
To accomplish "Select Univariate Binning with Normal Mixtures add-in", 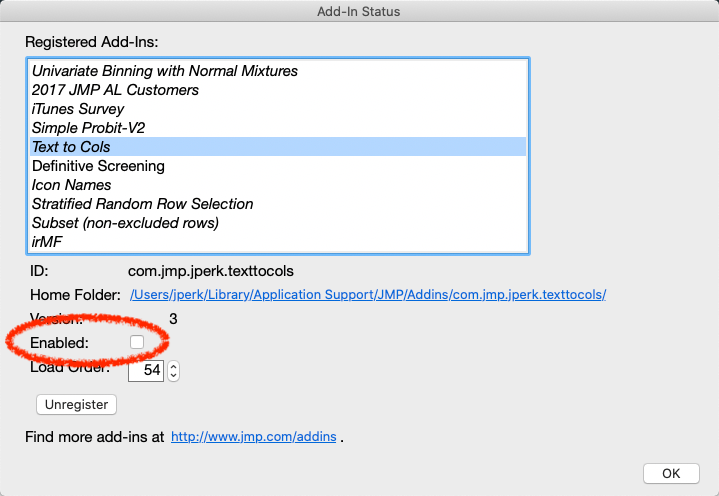I will (x=278, y=71).
